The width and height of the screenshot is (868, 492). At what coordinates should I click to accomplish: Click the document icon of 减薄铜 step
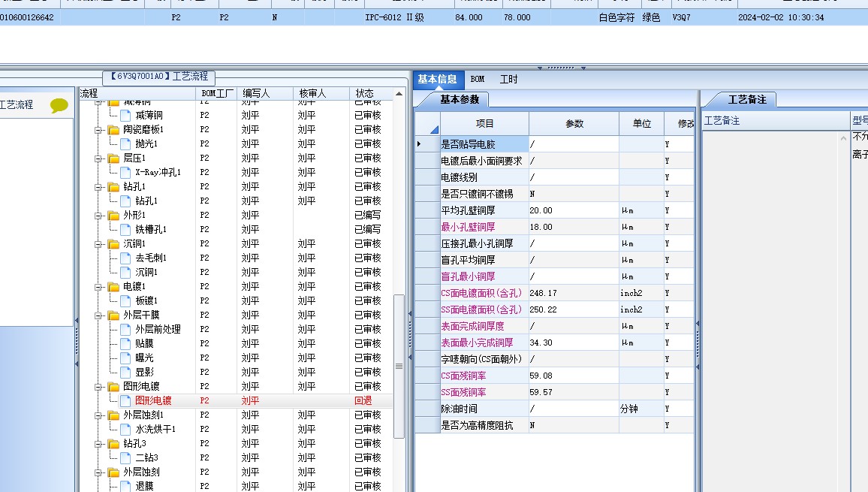point(125,115)
